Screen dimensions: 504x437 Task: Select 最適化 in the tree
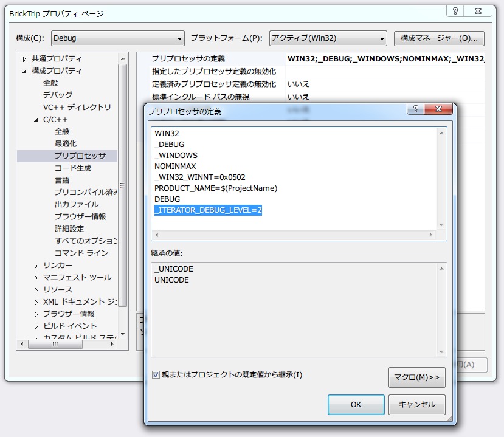pos(66,143)
